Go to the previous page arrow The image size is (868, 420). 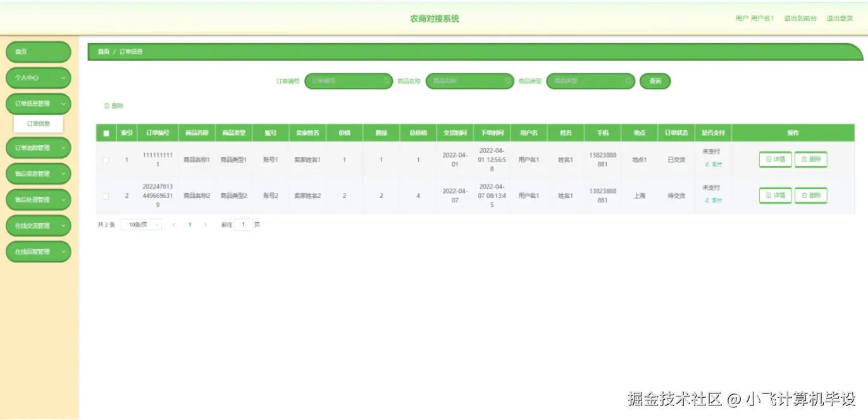[174, 225]
